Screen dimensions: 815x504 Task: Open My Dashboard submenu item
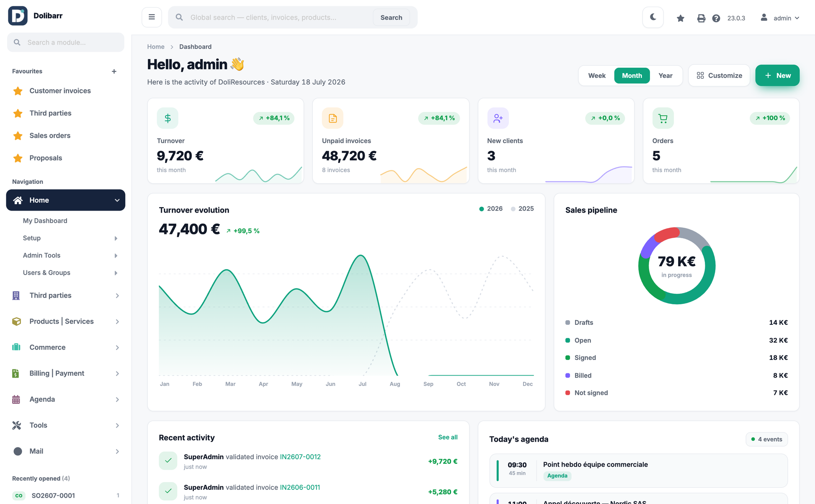coord(45,221)
